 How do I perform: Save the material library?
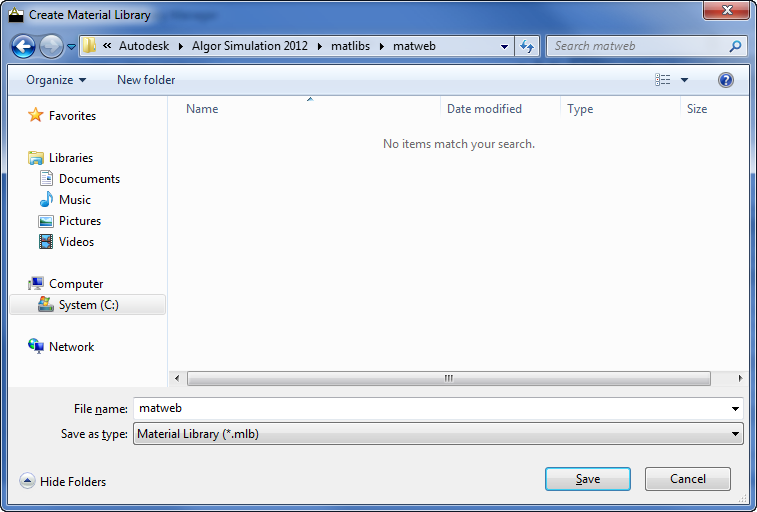coord(588,479)
